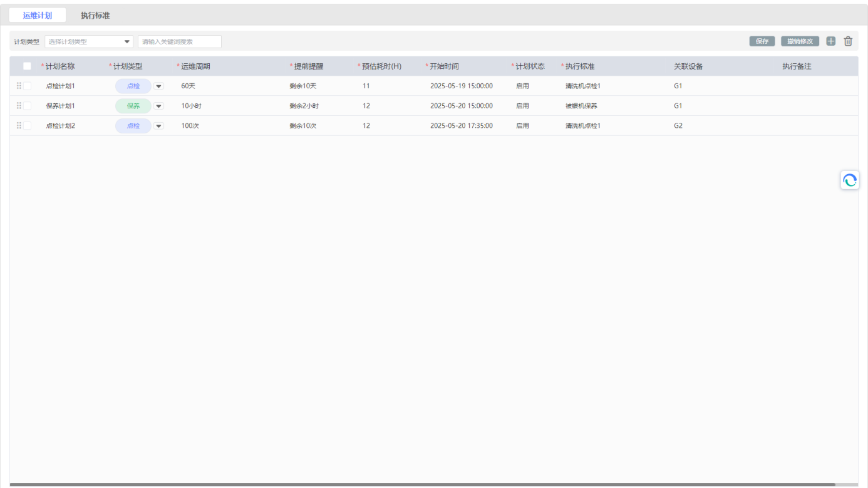This screenshot has height=488, width=868.
Task: Click the blue floating refresh icon
Action: coord(850,180)
